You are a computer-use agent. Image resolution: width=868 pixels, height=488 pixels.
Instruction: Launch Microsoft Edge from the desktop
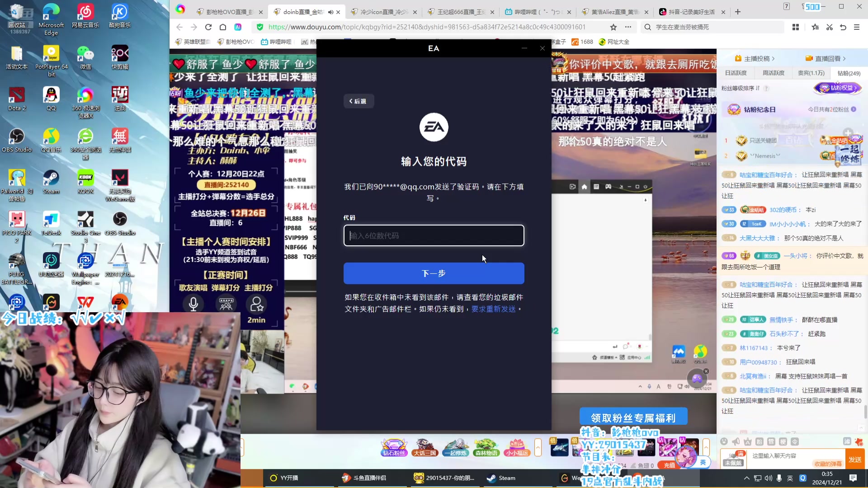(51, 19)
